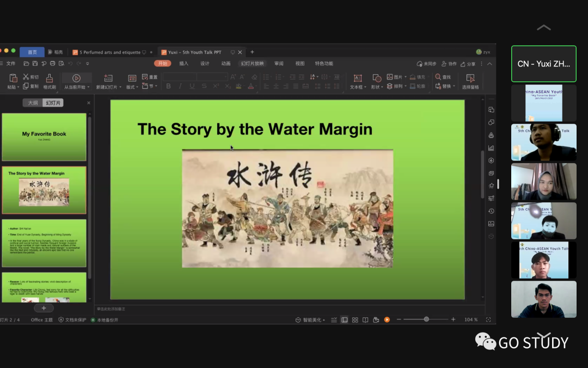
Task: Open the smart beautify (智能美化) menu
Action: (310, 320)
